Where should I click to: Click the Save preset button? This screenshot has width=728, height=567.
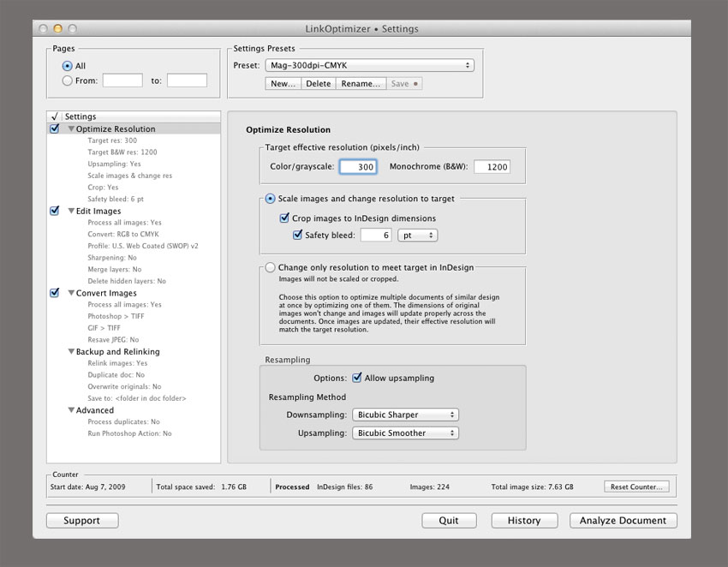[404, 84]
